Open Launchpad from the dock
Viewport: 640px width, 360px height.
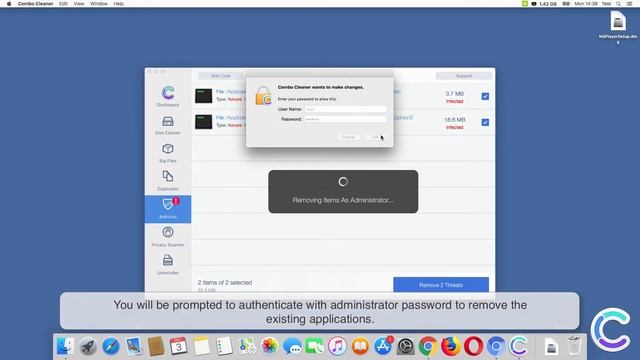pos(88,346)
